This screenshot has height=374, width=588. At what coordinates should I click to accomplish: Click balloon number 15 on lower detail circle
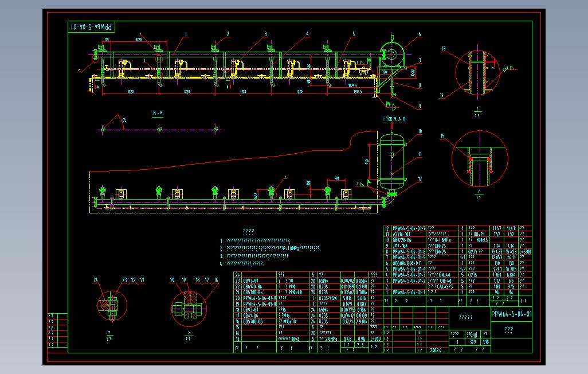pos(442,136)
